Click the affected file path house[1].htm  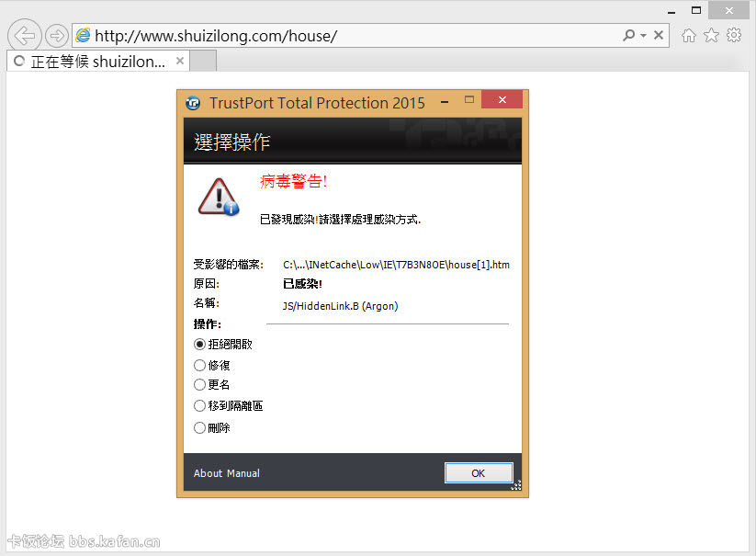pos(396,265)
